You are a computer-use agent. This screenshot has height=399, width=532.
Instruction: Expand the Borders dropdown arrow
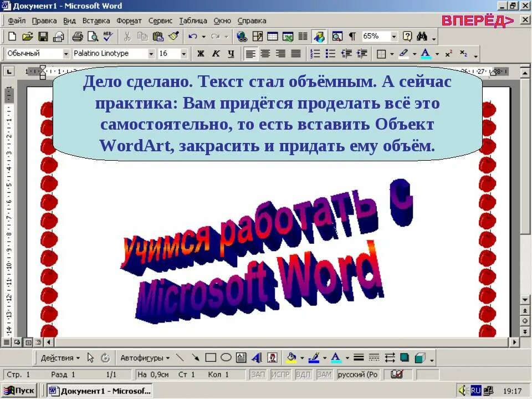coord(392,54)
